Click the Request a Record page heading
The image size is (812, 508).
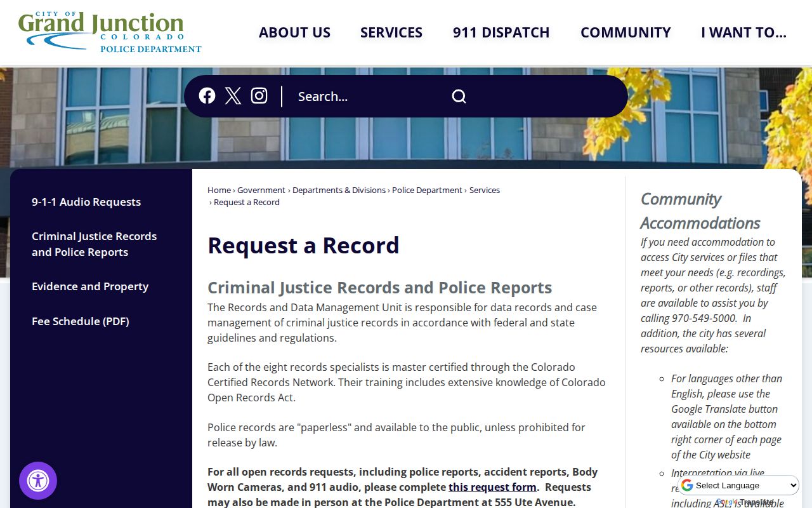[303, 245]
